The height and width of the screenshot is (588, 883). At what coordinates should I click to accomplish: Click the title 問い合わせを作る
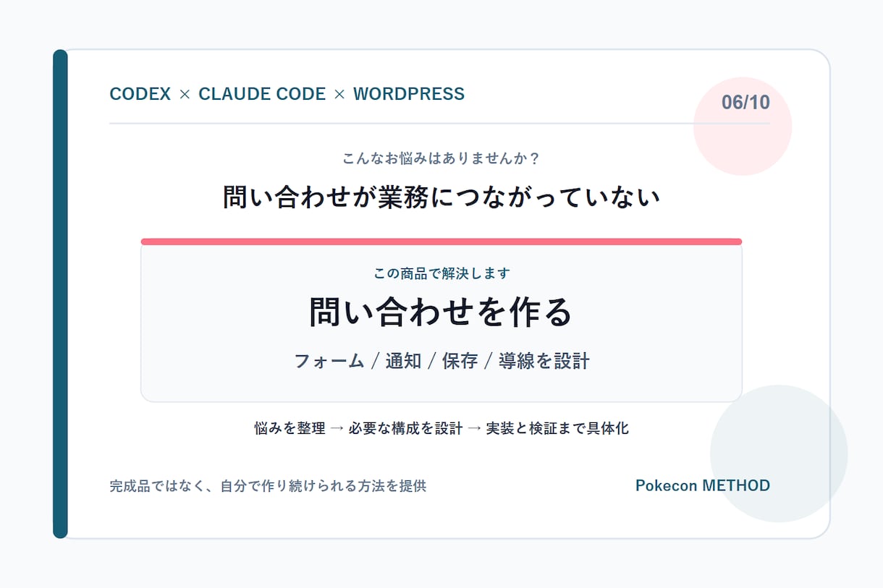click(x=441, y=312)
